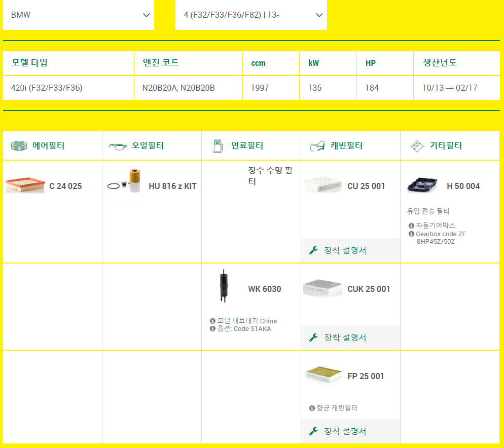Image resolution: width=504 pixels, height=448 pixels.
Task: Click the HP column header
Action: click(x=370, y=63)
